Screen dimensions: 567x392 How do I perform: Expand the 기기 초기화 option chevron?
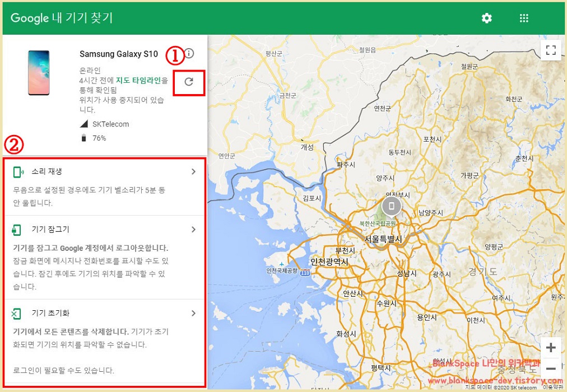193,313
